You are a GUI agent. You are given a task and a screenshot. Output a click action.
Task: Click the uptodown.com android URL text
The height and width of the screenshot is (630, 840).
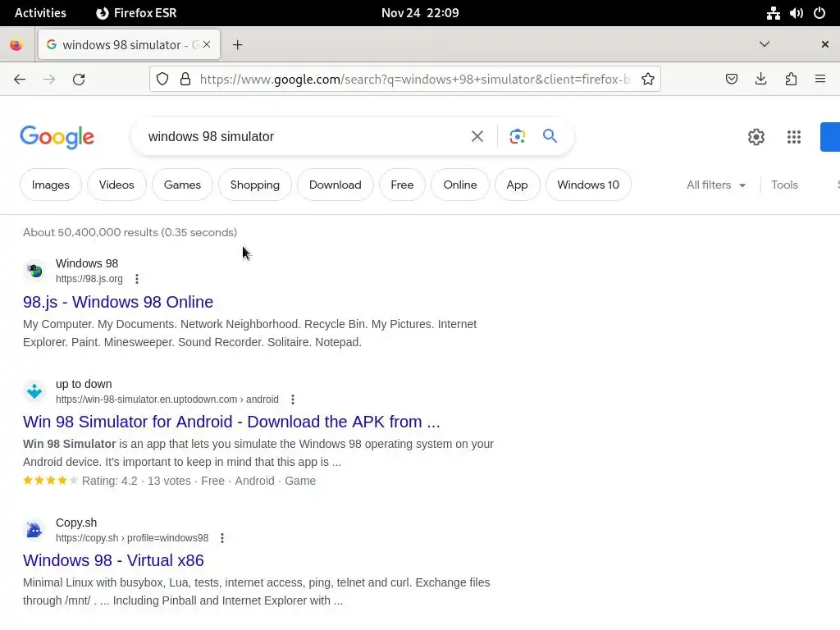coord(167,399)
